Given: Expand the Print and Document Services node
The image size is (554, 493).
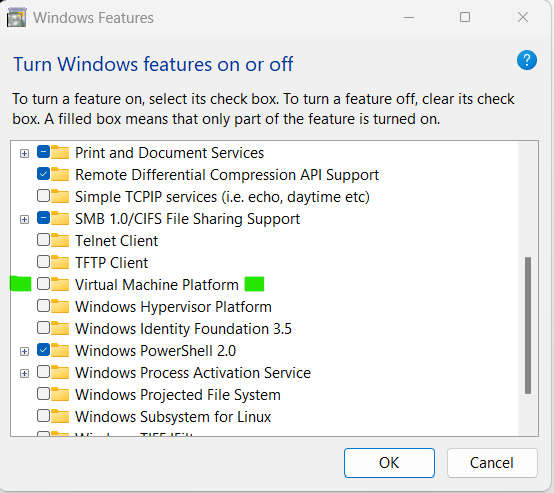Looking at the screenshot, I should coord(24,153).
